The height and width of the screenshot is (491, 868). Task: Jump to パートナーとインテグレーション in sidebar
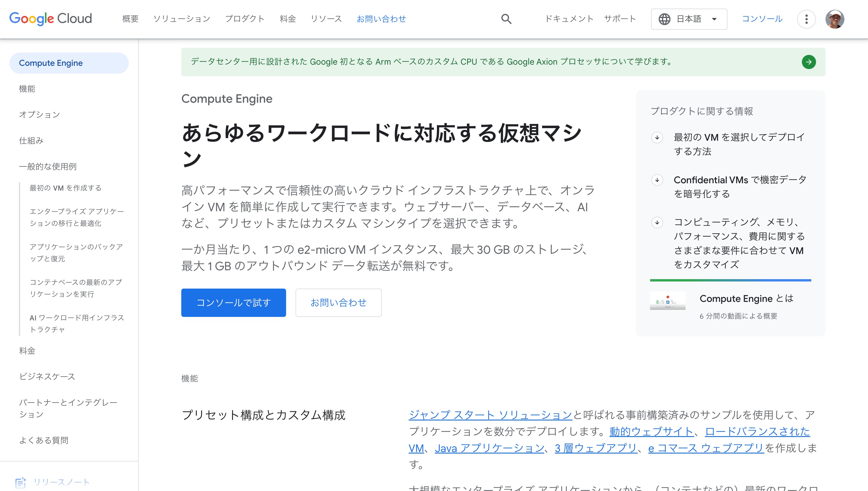pos(68,408)
